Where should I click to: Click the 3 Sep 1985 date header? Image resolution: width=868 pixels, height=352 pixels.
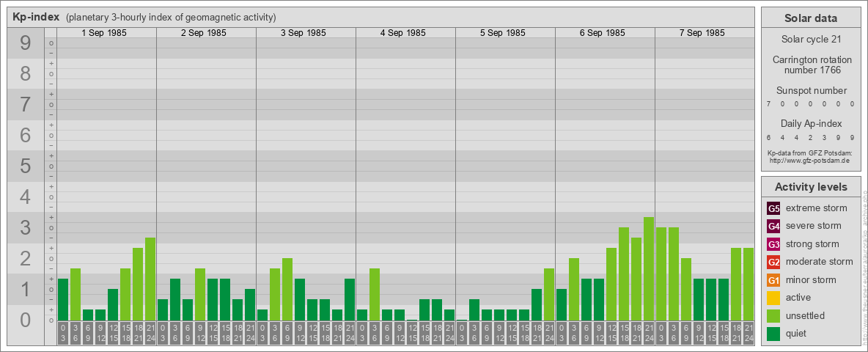coord(304,33)
